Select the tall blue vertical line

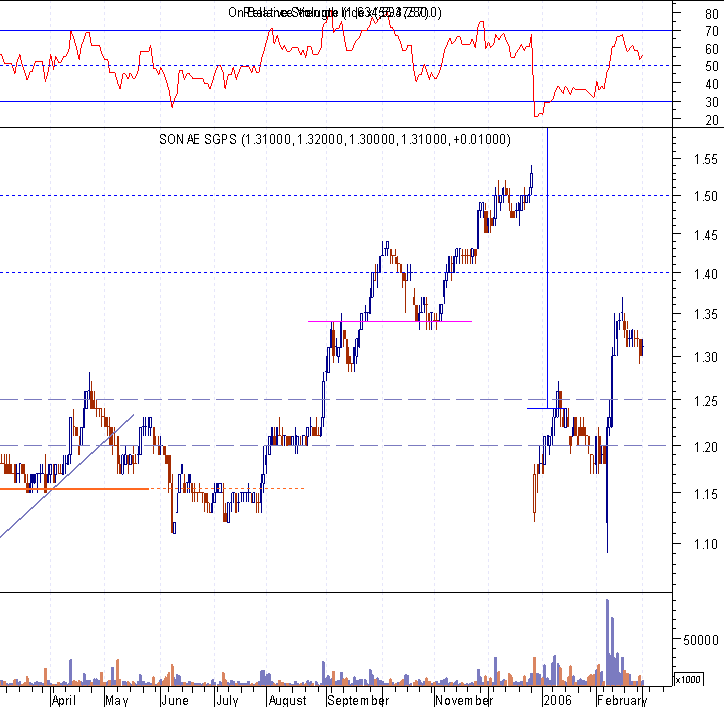point(548,268)
